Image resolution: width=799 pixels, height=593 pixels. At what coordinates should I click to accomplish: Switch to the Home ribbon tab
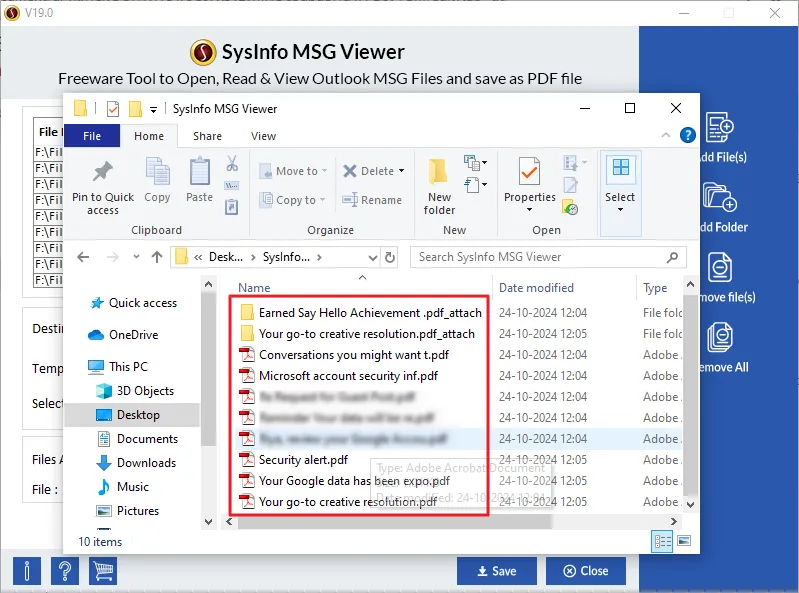(x=149, y=136)
